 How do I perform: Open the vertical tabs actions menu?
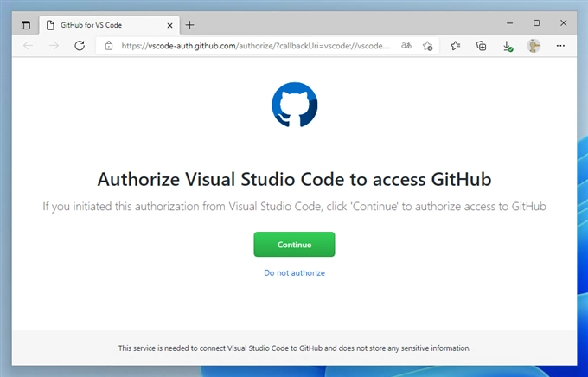(x=26, y=25)
